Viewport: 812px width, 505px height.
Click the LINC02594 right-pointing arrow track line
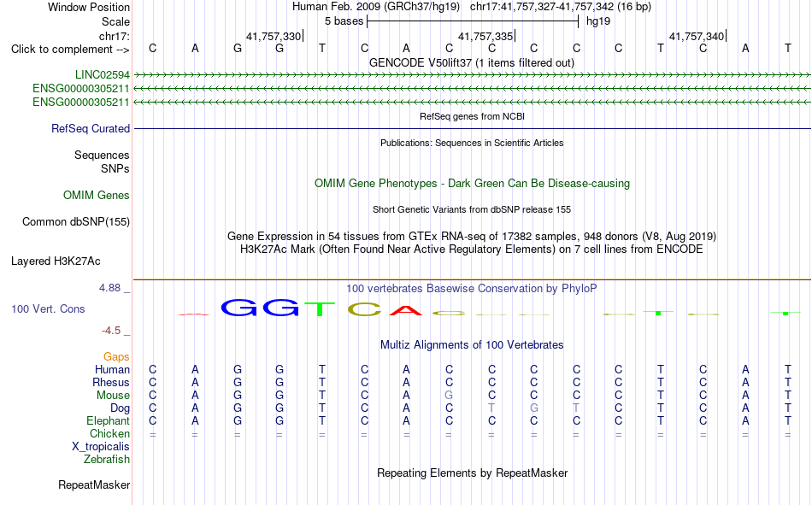(x=473, y=75)
